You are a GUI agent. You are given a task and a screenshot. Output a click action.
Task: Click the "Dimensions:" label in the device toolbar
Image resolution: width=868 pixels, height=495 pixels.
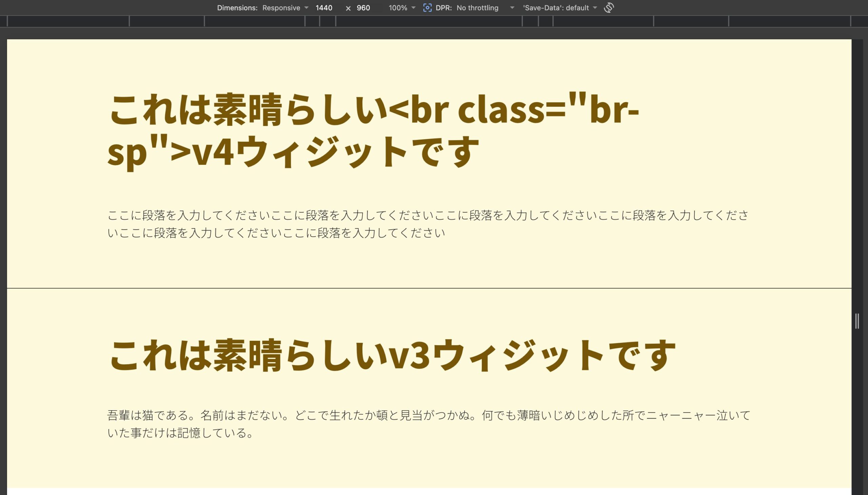(x=237, y=7)
